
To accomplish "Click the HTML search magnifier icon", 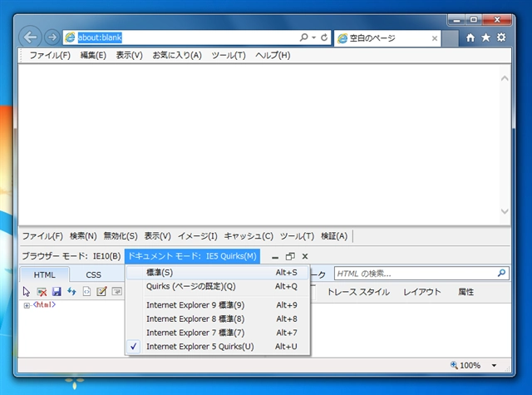I will point(501,273).
